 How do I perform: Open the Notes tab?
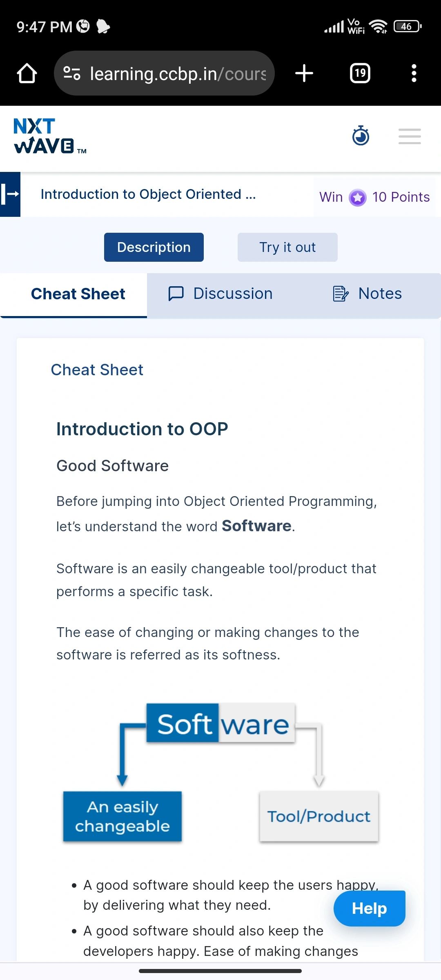point(367,294)
